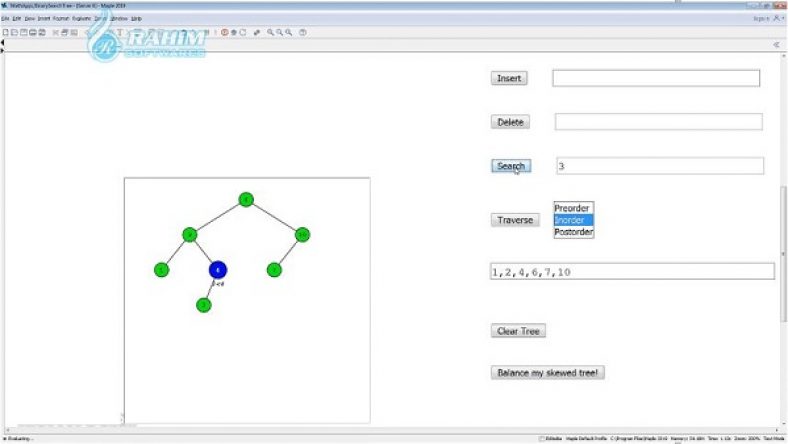This screenshot has height=444, width=788.
Task: Click the lowest green node in tree
Action: [x=204, y=305]
